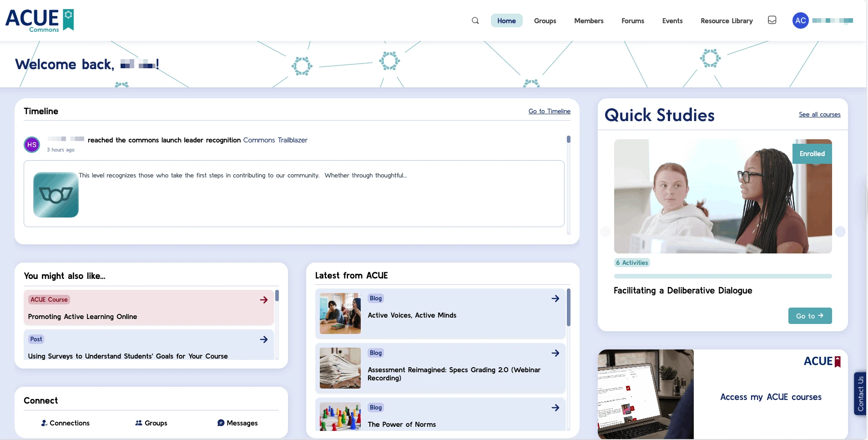Open the Events navigation item
The height and width of the screenshot is (440, 868).
pos(672,21)
